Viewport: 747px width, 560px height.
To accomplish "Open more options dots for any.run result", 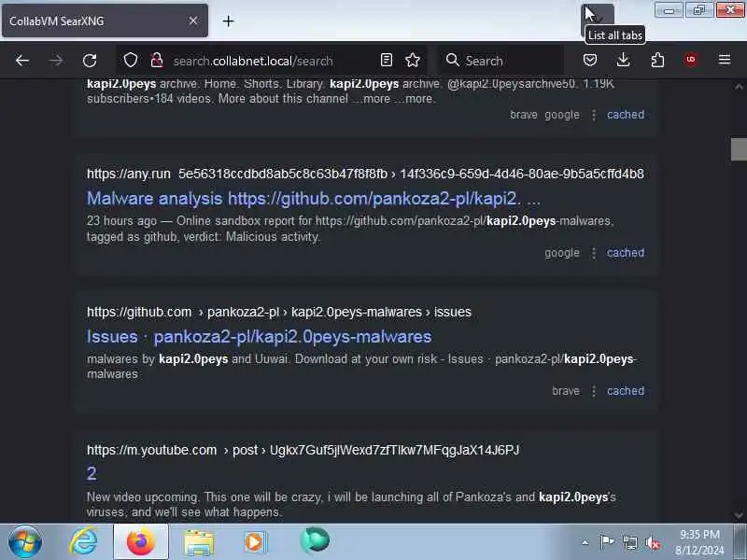I will [594, 253].
